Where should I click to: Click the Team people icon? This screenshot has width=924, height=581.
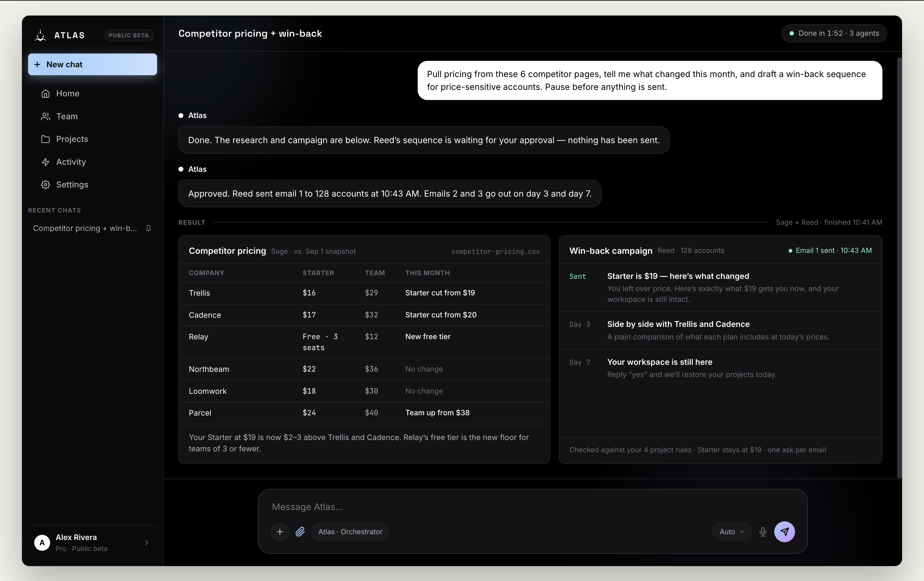tap(46, 117)
